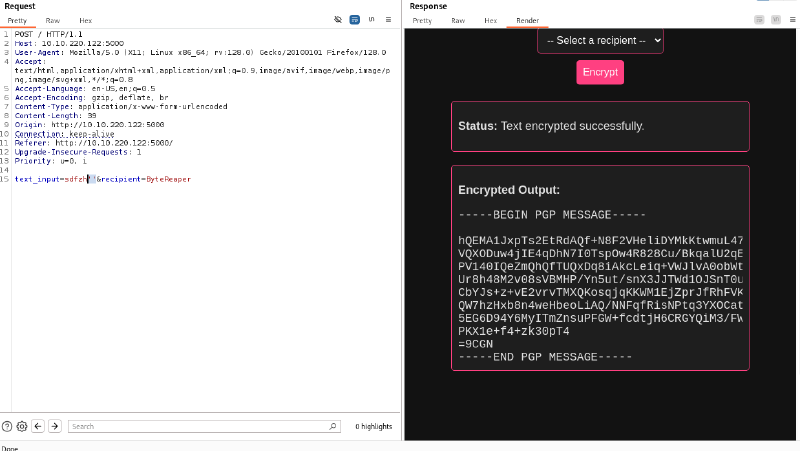800x451 pixels.
Task: Open search settings gear icon
Action: pos(22,426)
